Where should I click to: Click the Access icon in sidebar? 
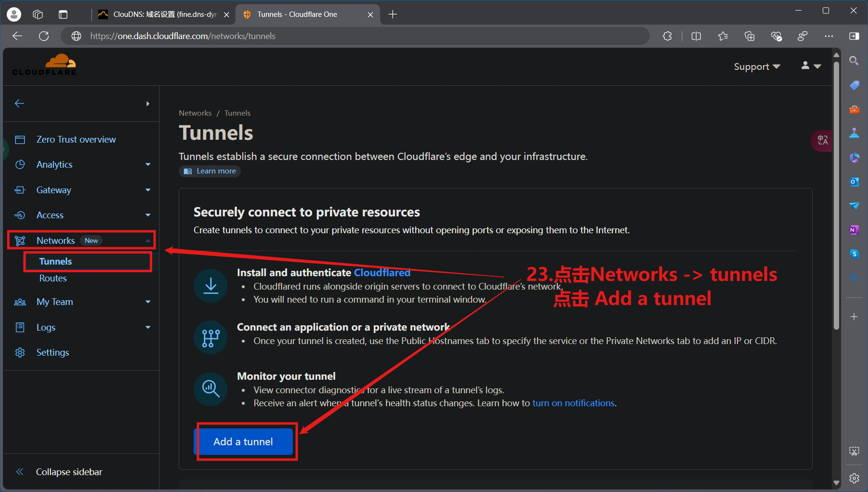[x=20, y=215]
